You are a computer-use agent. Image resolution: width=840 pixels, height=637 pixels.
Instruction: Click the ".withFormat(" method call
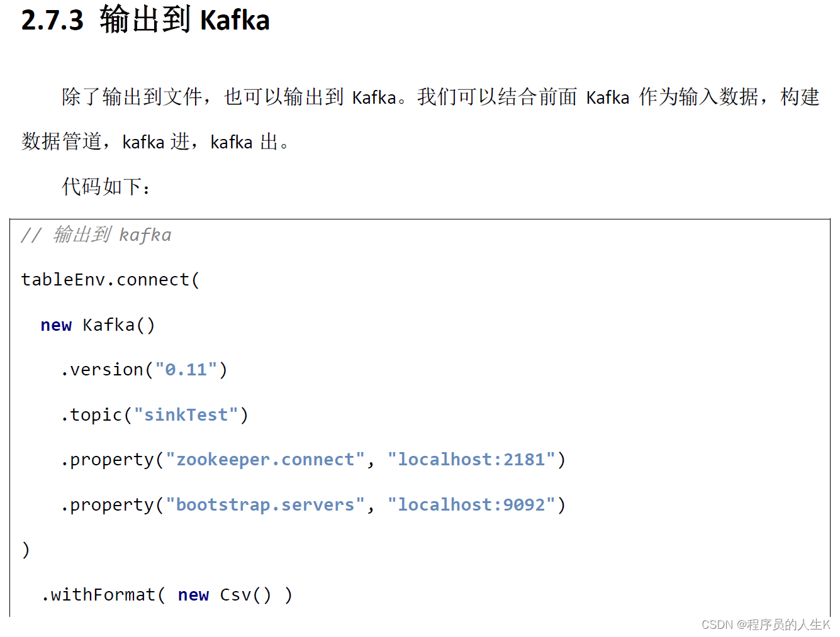[103, 595]
